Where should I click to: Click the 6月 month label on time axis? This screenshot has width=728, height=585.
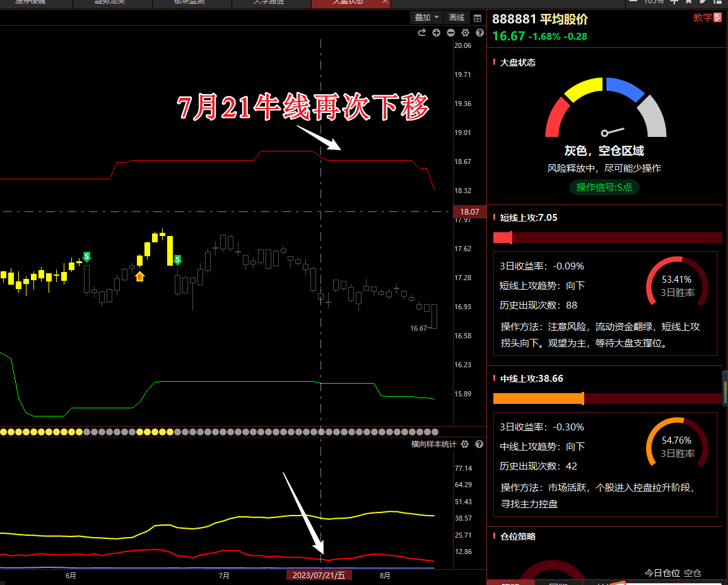click(71, 576)
